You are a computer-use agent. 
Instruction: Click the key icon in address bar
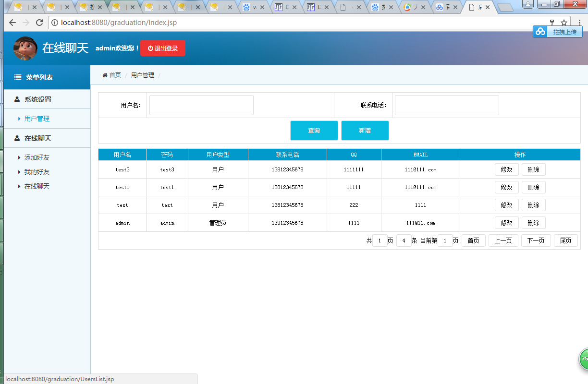click(x=552, y=23)
